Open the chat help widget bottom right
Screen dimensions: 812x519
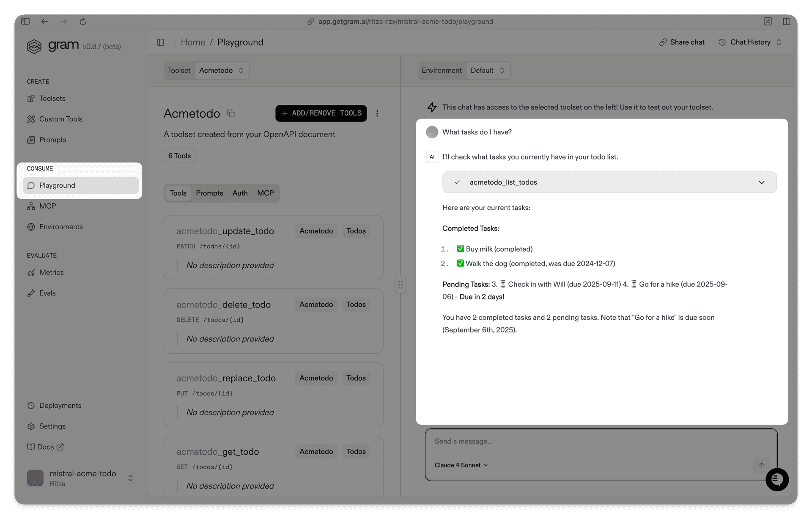[777, 480]
